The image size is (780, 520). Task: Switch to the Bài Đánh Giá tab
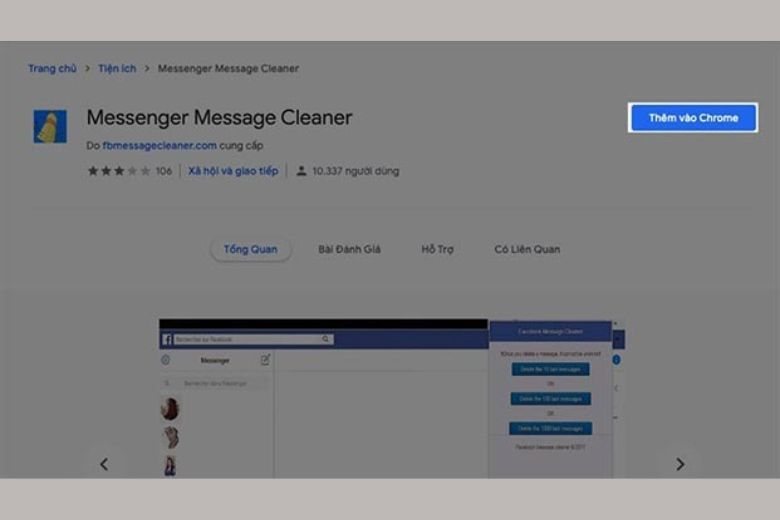[349, 249]
